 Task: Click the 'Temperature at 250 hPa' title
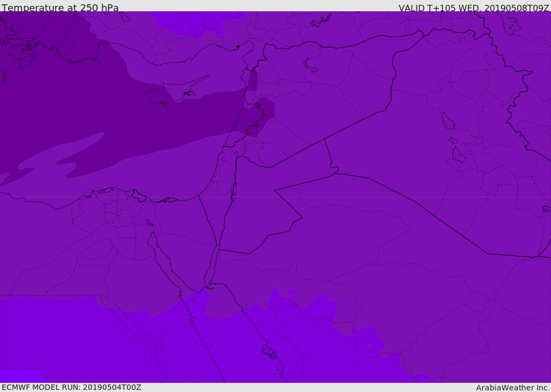(60, 8)
